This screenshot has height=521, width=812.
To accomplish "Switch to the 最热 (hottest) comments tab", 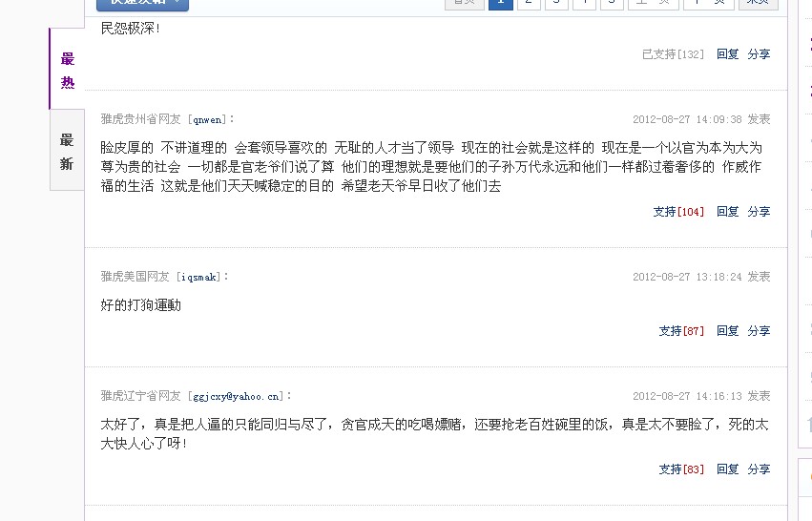I will (x=68, y=69).
